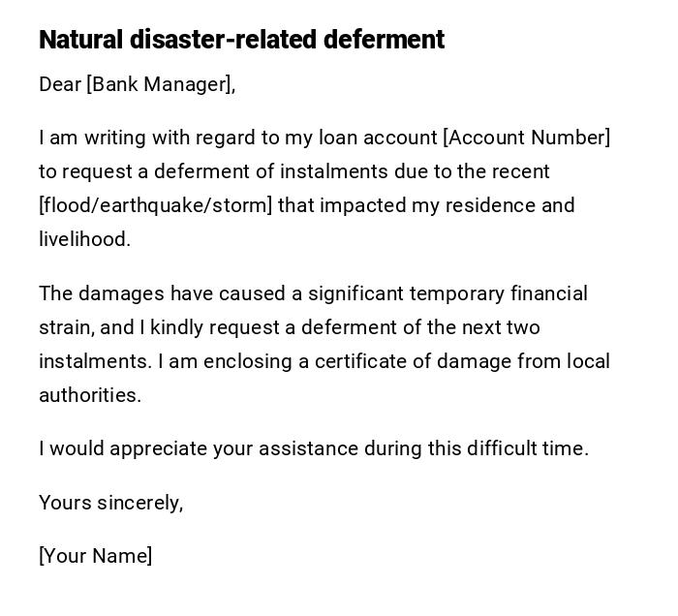Select the [Your Name] placeholder
The width and height of the screenshot is (678, 616).
tap(95, 556)
